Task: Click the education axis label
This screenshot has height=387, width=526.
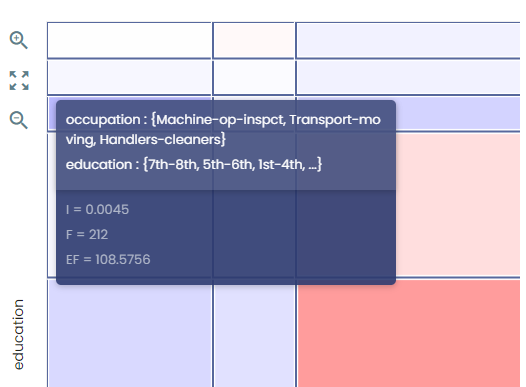Action: [x=18, y=334]
